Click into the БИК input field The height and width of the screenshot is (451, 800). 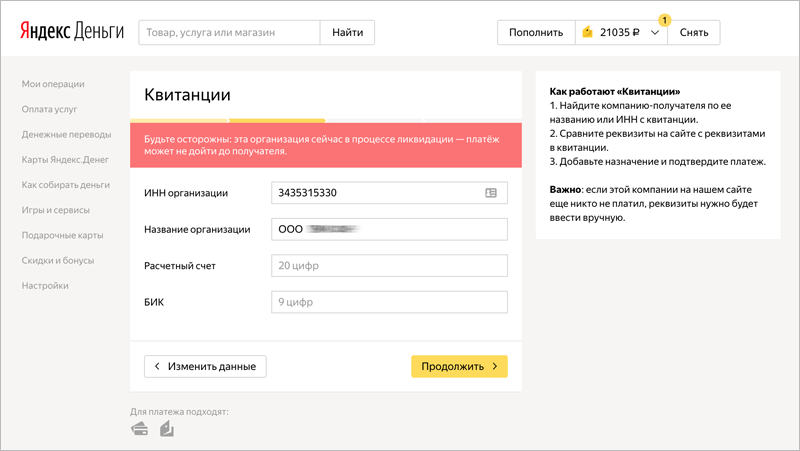tap(389, 302)
